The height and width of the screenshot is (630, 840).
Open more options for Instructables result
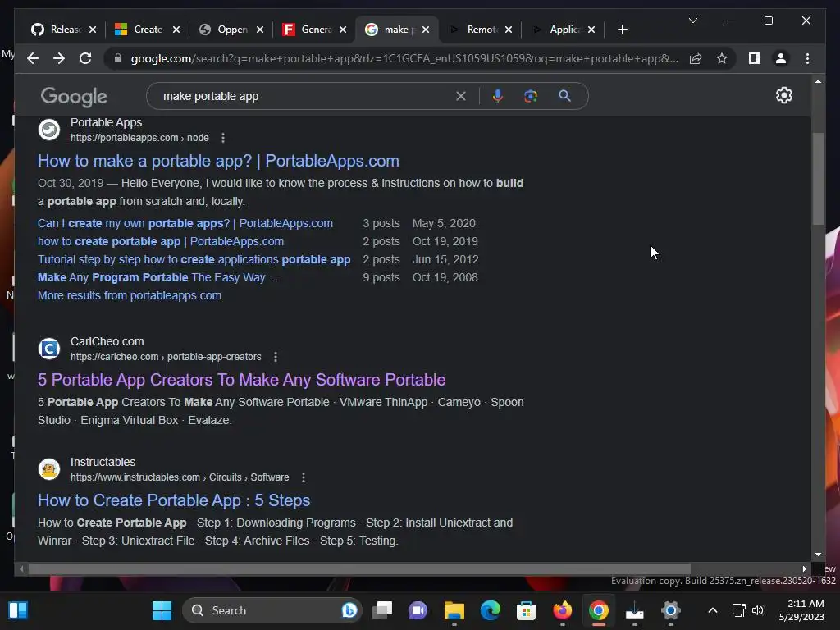pos(304,477)
